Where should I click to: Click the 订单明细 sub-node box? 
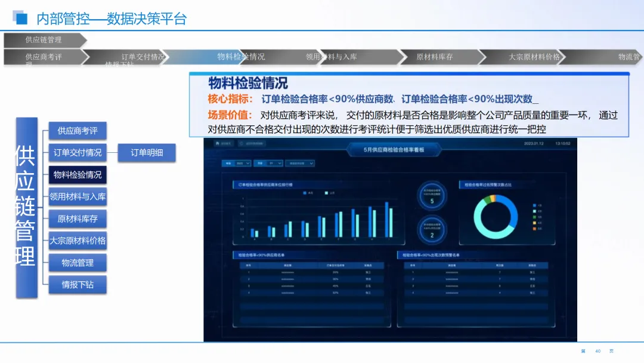(147, 152)
